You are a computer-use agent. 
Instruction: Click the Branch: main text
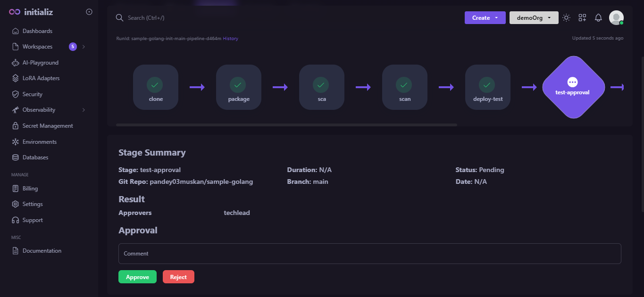point(308,181)
